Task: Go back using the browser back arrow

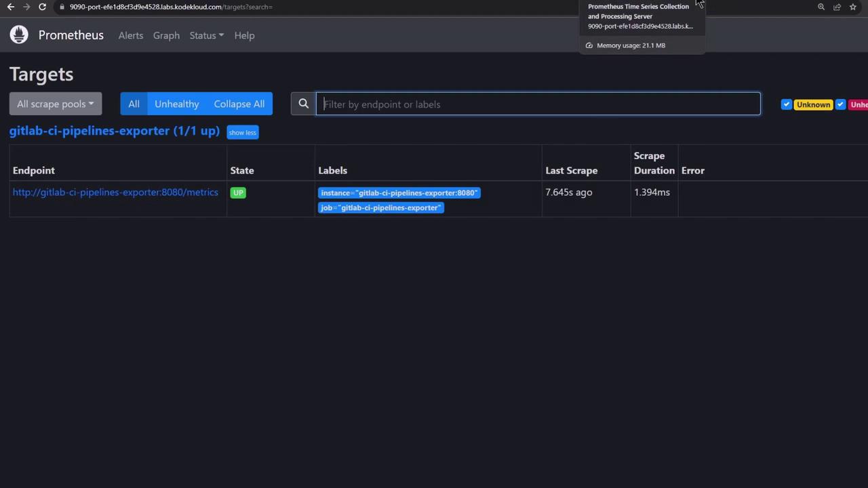Action: pos(11,7)
